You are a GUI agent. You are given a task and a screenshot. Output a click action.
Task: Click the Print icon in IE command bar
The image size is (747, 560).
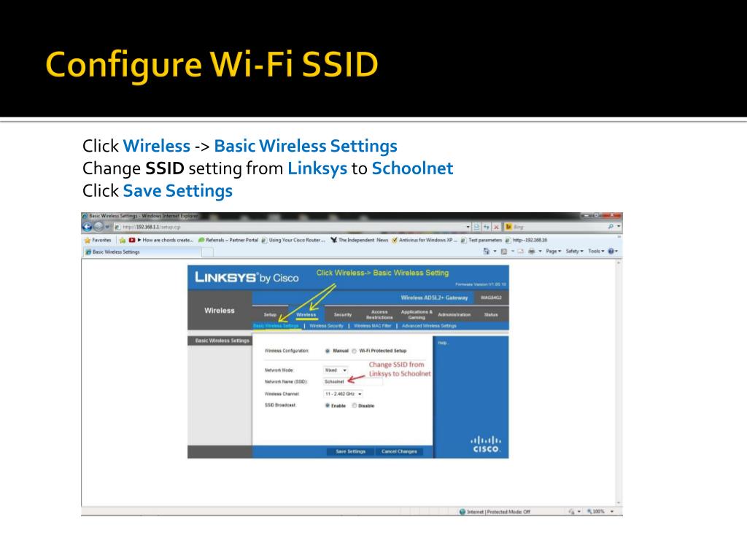pos(531,251)
